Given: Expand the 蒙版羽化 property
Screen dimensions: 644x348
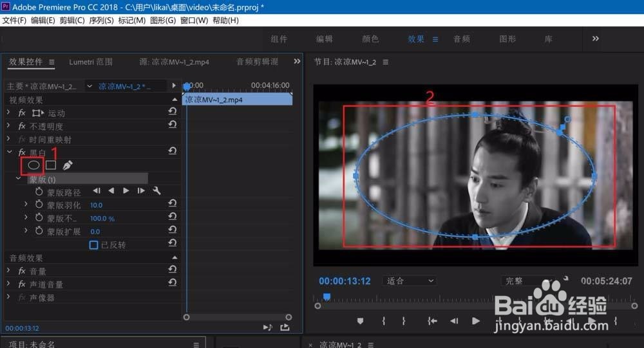Looking at the screenshot, I should pos(26,203).
